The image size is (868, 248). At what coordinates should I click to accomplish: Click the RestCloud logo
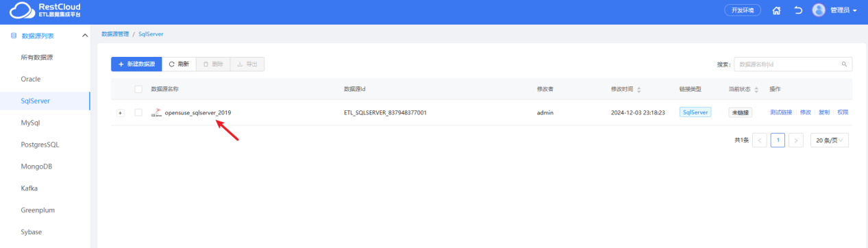(x=45, y=10)
